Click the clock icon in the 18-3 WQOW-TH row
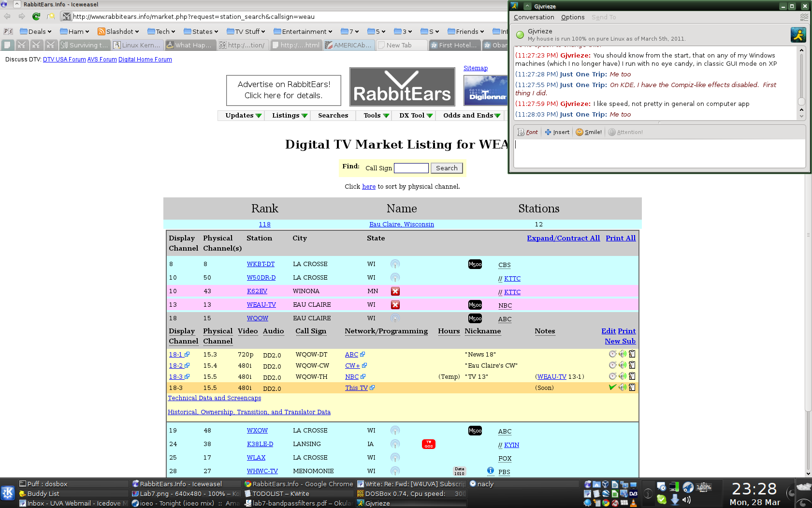The height and width of the screenshot is (508, 812). [x=613, y=376]
